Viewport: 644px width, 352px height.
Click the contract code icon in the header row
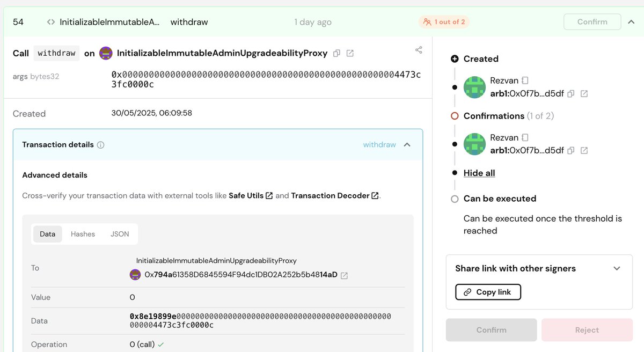pos(51,22)
